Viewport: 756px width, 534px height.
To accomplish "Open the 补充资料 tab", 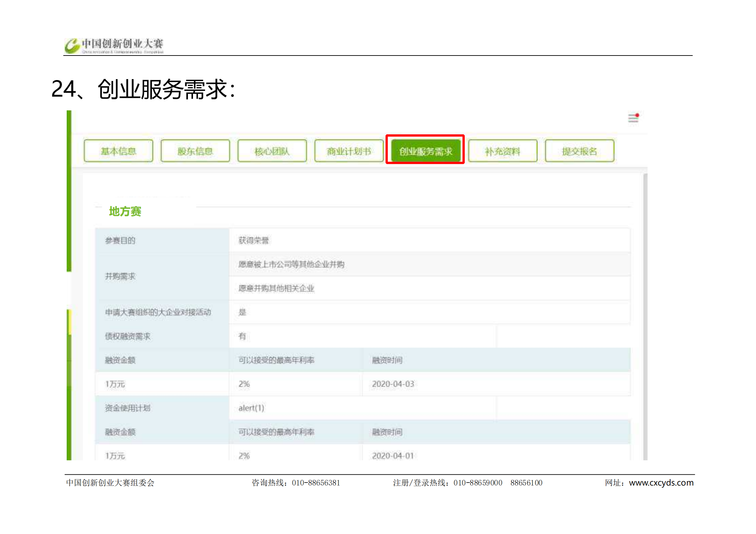I will click(502, 151).
